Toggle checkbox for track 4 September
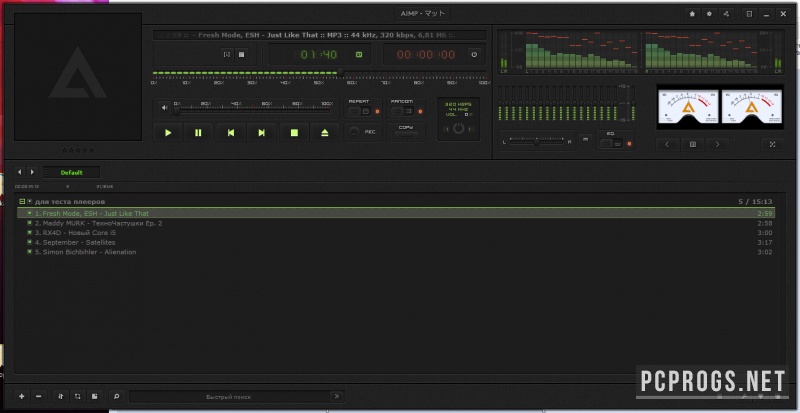Screen dimensions: 800x413 (x=30, y=242)
